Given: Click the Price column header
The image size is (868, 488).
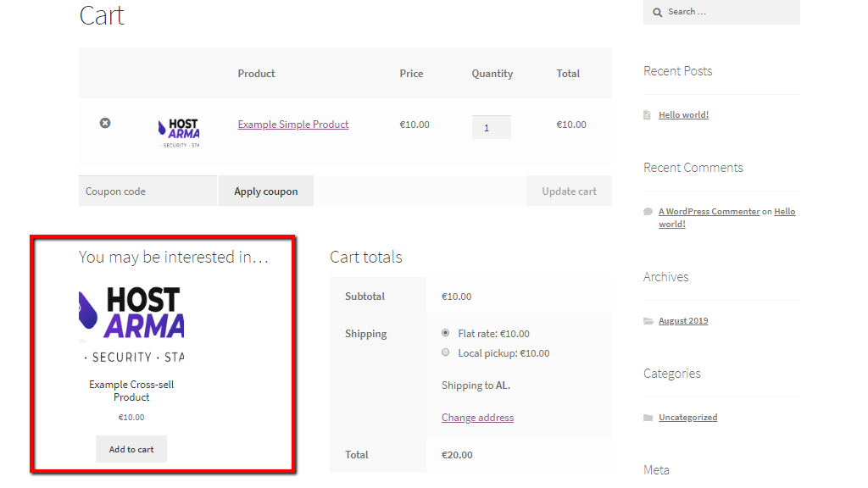Looking at the screenshot, I should pyautogui.click(x=411, y=73).
